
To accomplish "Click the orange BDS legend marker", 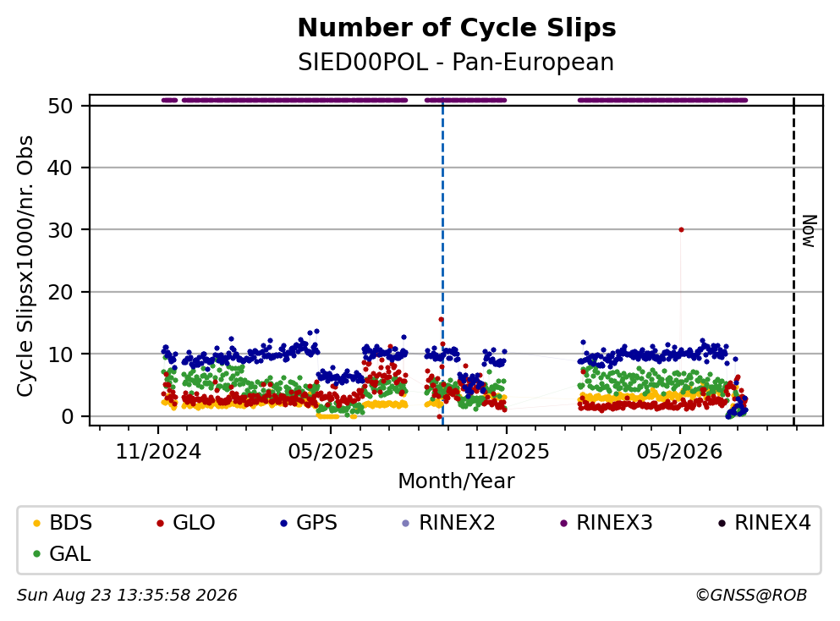I will pyautogui.click(x=36, y=523).
